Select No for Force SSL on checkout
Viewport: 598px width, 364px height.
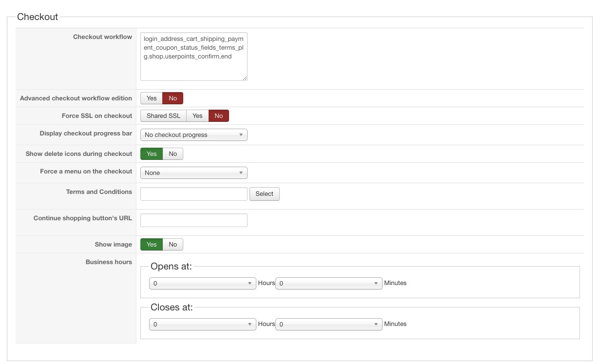coord(218,116)
